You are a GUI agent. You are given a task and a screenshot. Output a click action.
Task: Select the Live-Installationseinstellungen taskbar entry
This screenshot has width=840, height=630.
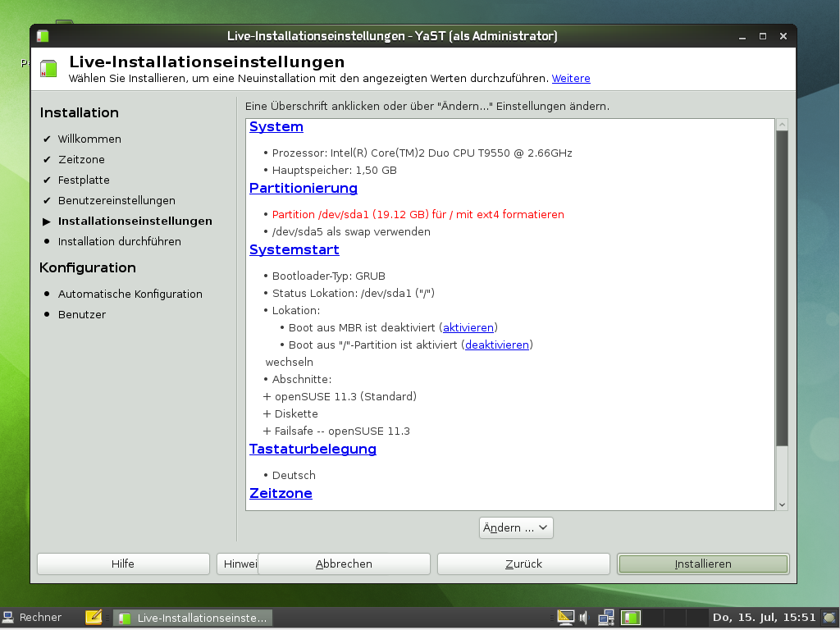click(x=193, y=617)
